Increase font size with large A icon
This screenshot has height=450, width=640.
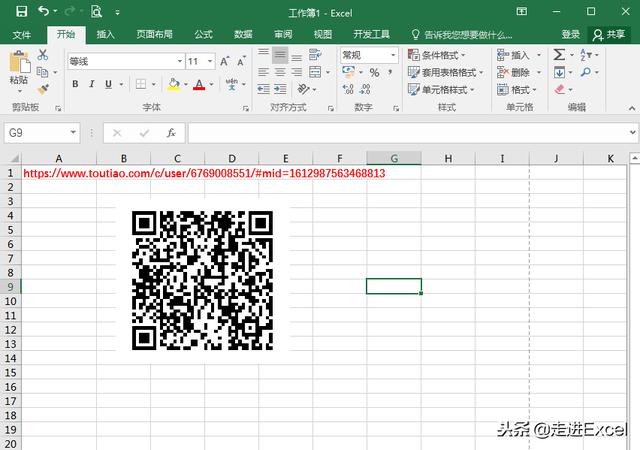pyautogui.click(x=224, y=61)
